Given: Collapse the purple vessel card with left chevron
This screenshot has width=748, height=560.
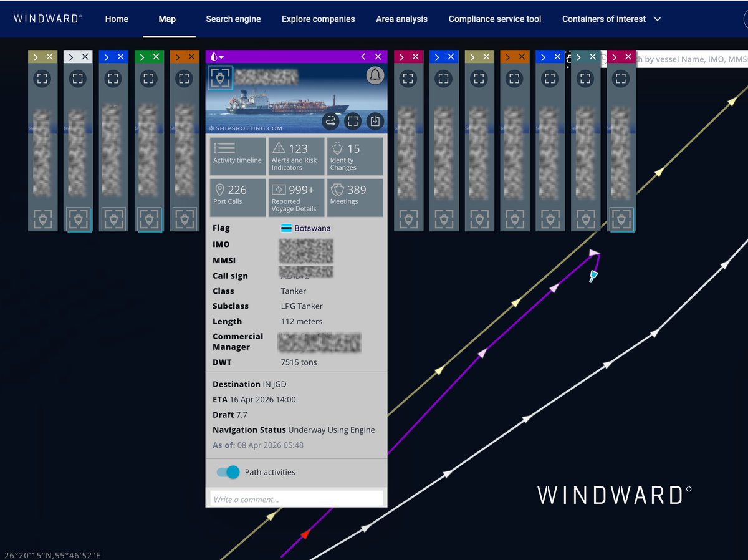Looking at the screenshot, I should pyautogui.click(x=363, y=57).
